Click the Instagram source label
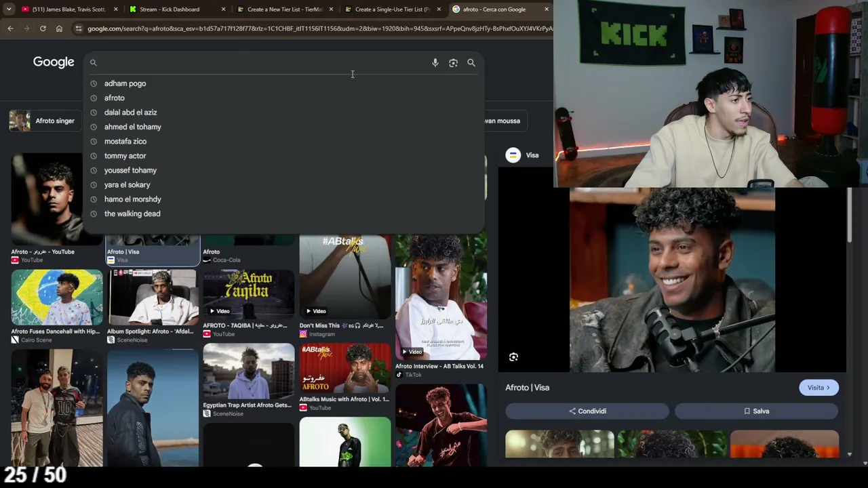 [321, 334]
